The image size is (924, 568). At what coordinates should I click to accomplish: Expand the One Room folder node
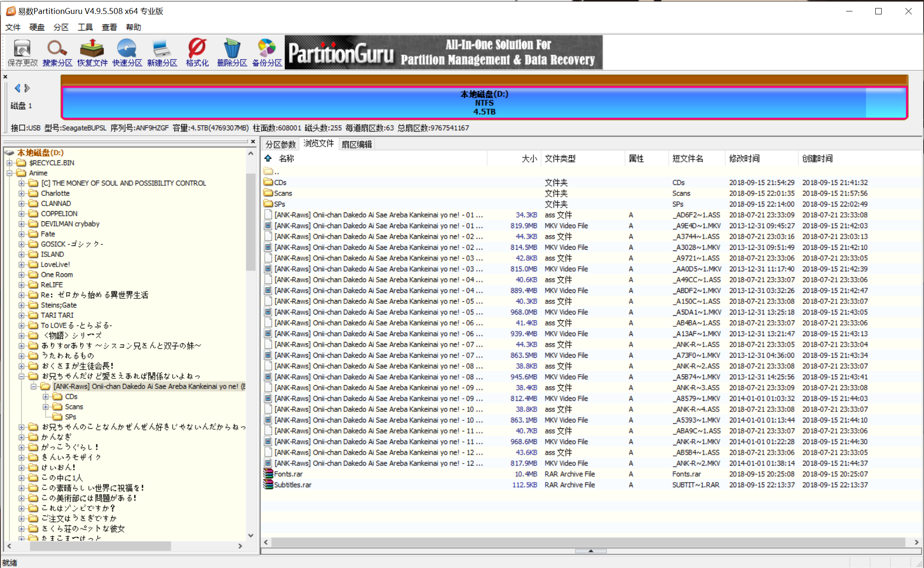(x=21, y=275)
